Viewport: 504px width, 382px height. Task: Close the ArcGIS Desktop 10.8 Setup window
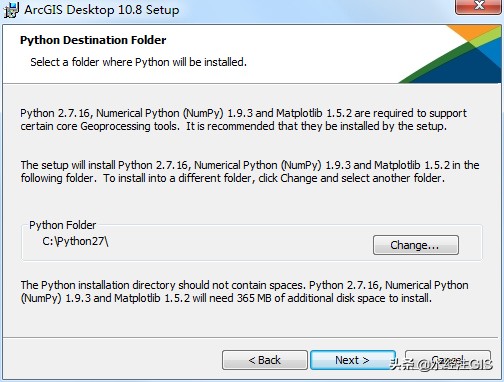(479, 6)
